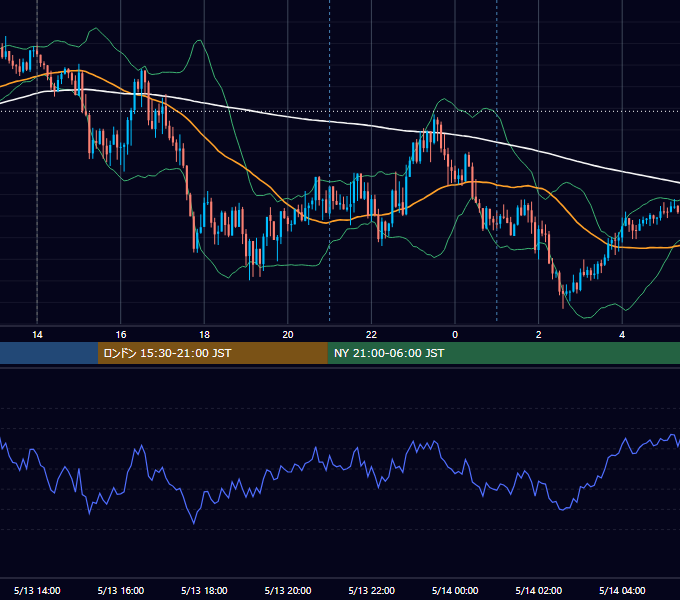The height and width of the screenshot is (600, 680).
Task: Select the ロンドン 15:30-21:00 JST session bar
Action: click(x=212, y=353)
